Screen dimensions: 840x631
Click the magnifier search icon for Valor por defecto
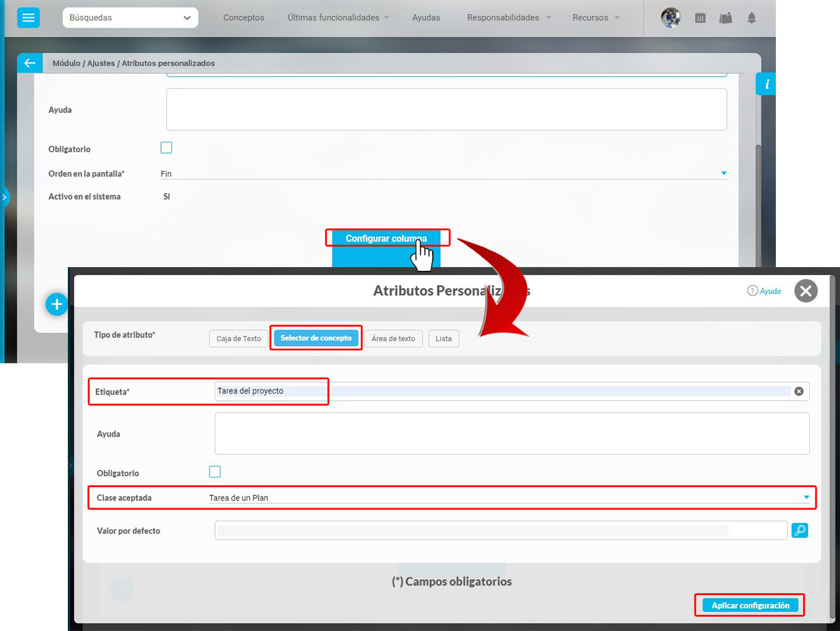(x=800, y=530)
